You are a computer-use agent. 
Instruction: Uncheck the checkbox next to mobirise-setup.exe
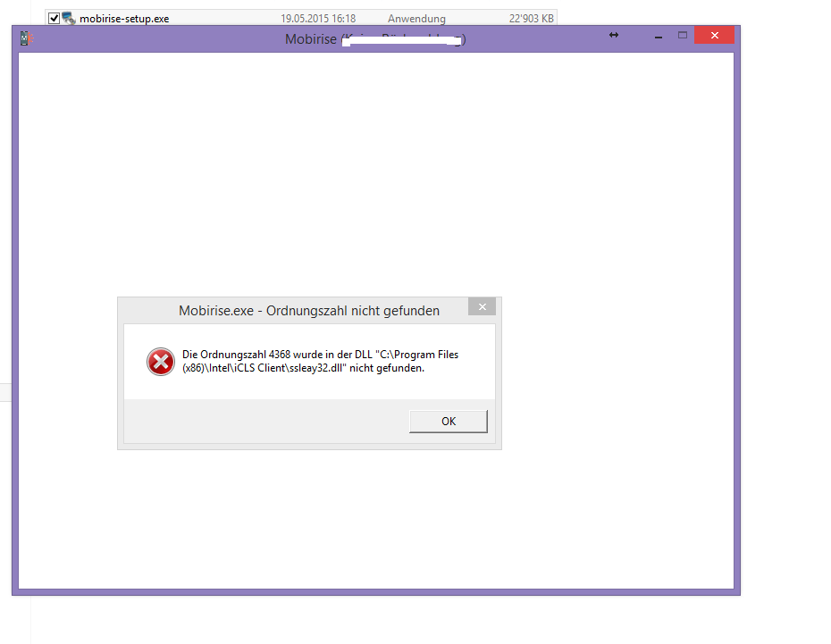pyautogui.click(x=54, y=16)
